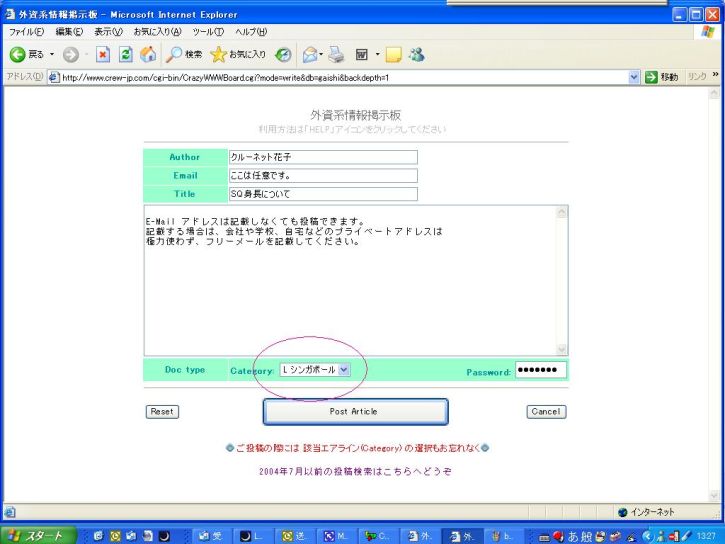Click the Stop loading icon

[103, 54]
